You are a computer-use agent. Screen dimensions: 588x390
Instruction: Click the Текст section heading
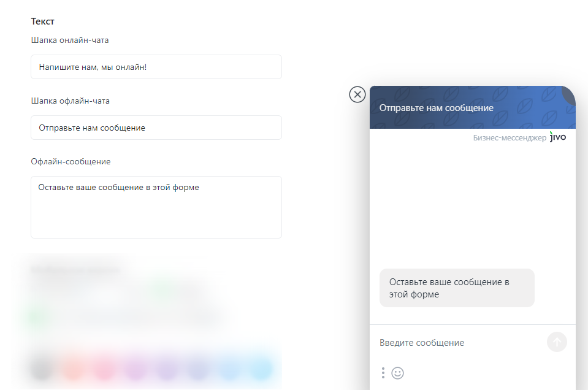click(x=42, y=21)
